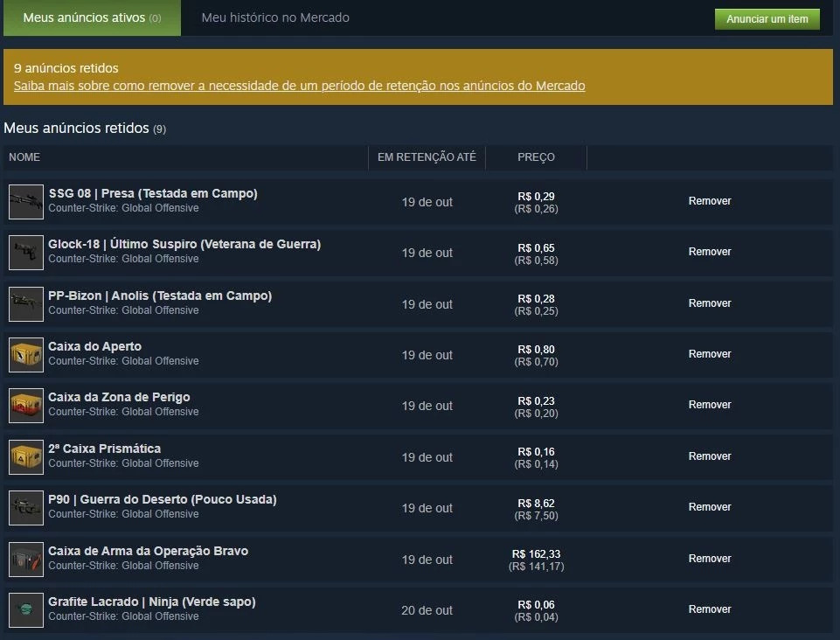Viewport: 840px width, 640px height.
Task: Click the Anunciar um item button
Action: 767,18
